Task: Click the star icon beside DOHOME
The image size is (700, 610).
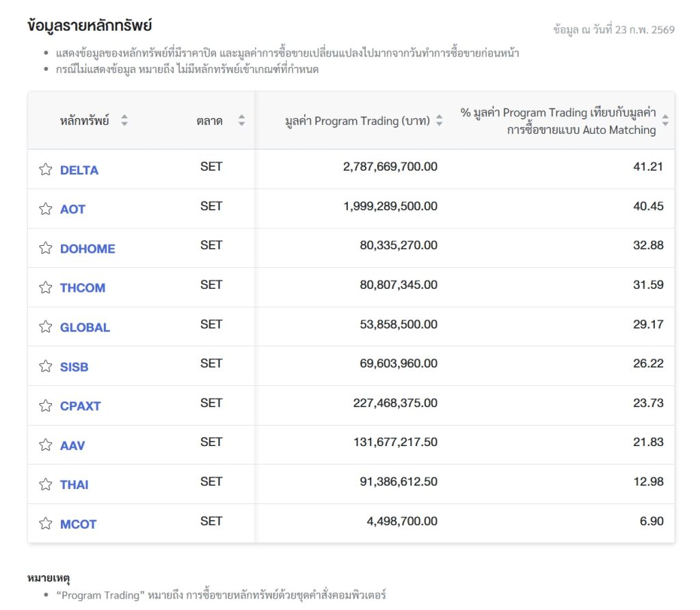Action: [x=45, y=248]
